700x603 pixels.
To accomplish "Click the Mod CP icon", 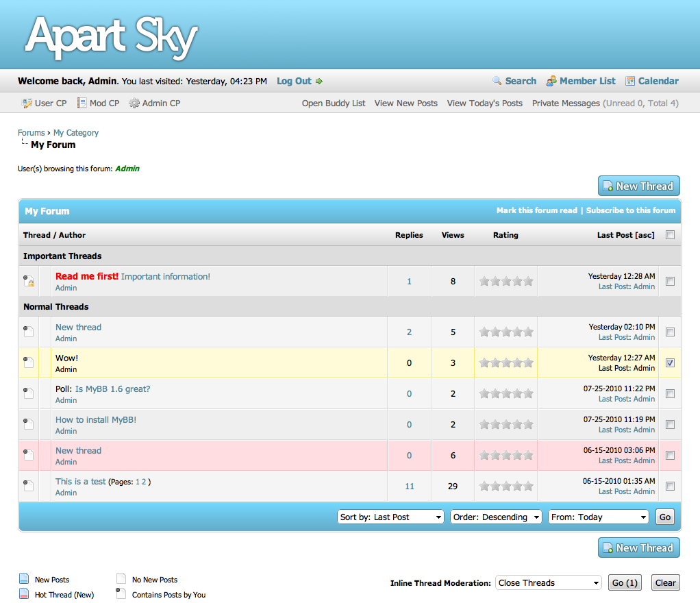I will pos(82,103).
